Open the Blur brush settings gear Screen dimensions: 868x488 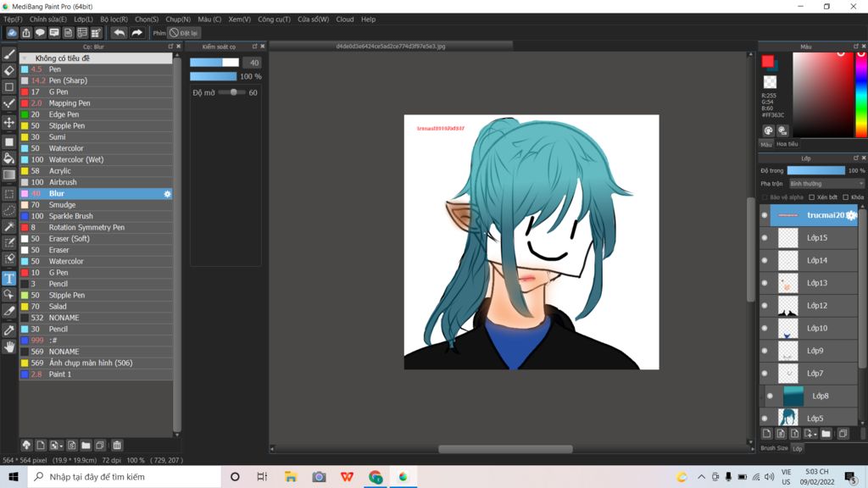tap(167, 193)
